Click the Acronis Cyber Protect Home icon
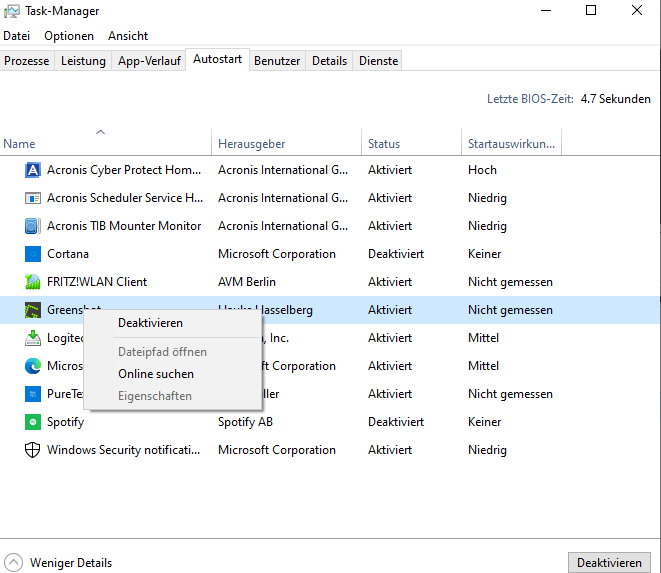This screenshot has width=661, height=573. [x=31, y=170]
